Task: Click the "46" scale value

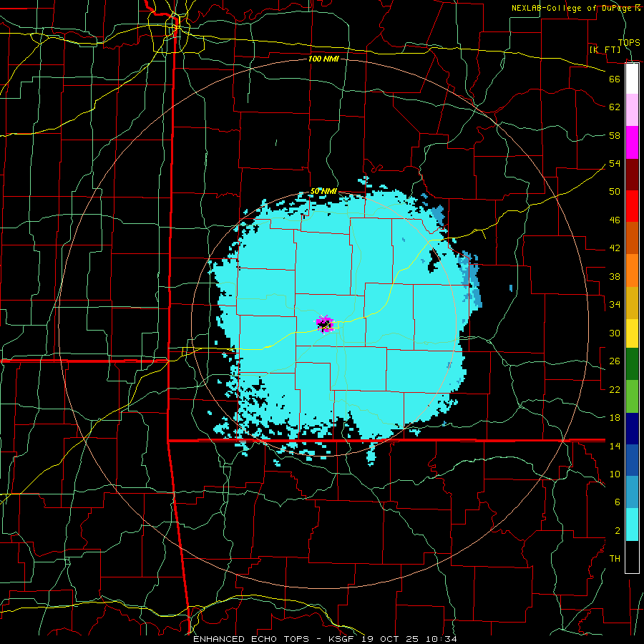Action: tap(615, 220)
